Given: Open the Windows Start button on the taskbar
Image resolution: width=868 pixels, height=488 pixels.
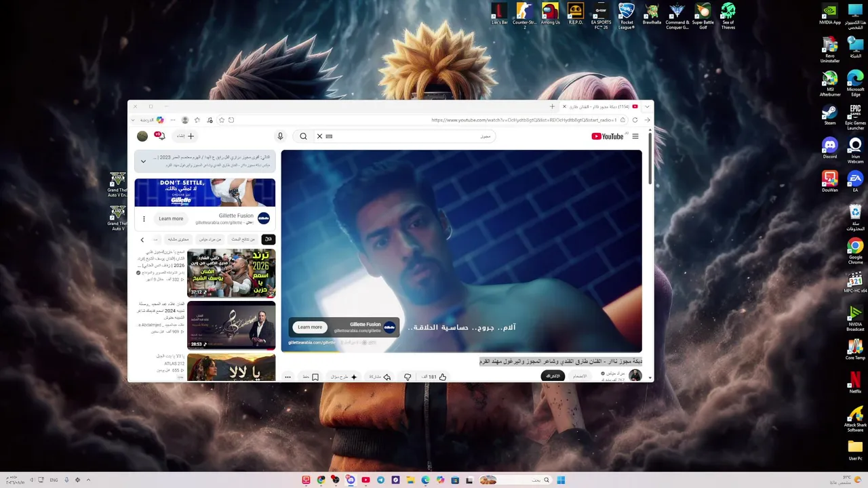Looking at the screenshot, I should click(x=561, y=480).
